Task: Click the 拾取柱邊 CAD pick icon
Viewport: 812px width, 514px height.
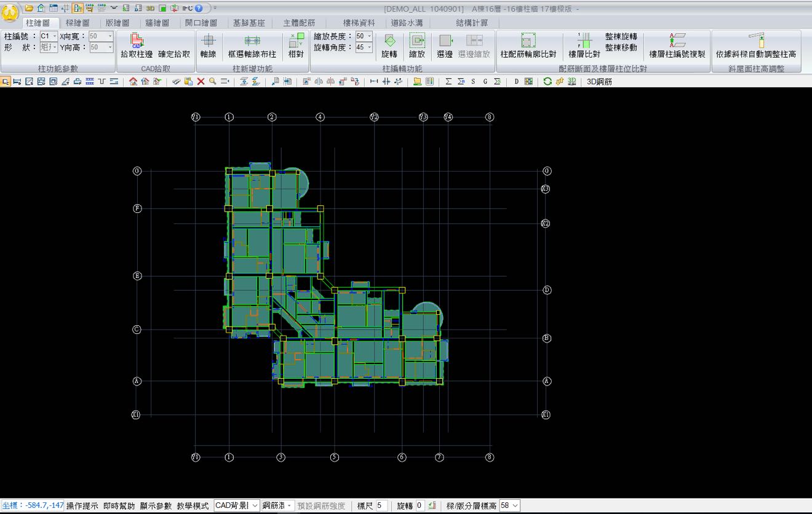Action: point(137,41)
